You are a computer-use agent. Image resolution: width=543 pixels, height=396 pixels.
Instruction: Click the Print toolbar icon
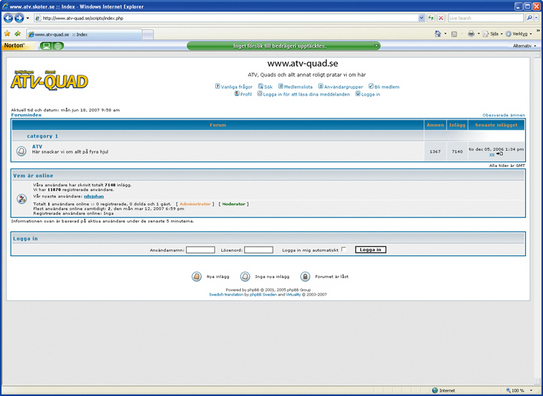(471, 34)
